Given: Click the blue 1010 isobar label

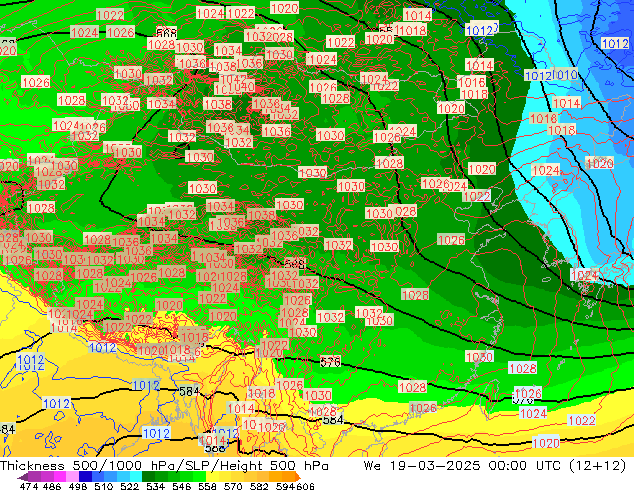Looking at the screenshot, I should click(565, 74).
